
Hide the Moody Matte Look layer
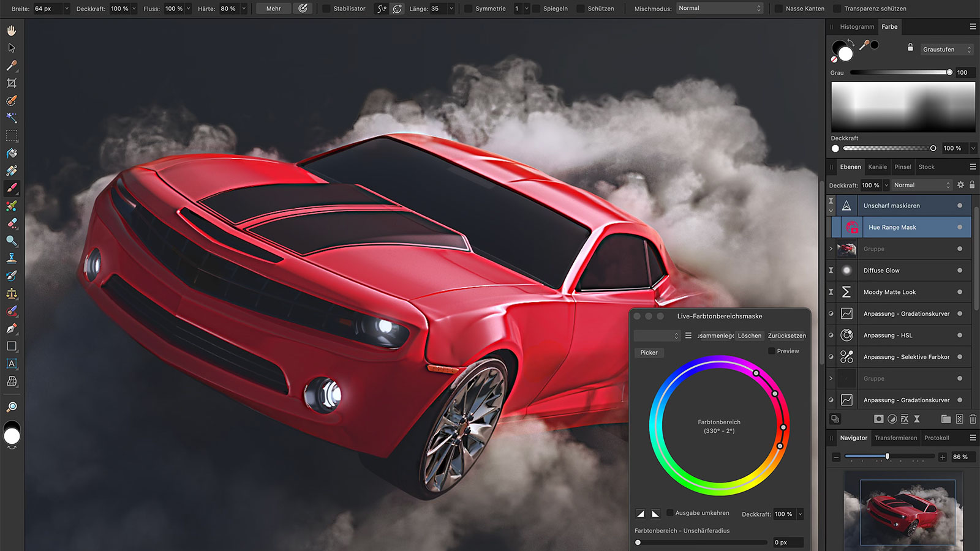click(x=960, y=292)
